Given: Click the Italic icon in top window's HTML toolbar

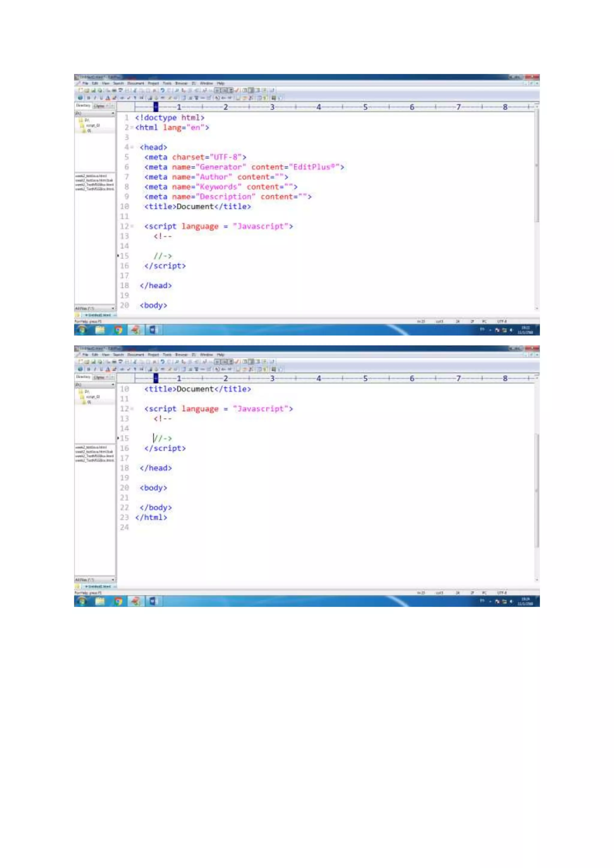Looking at the screenshot, I should (x=94, y=97).
